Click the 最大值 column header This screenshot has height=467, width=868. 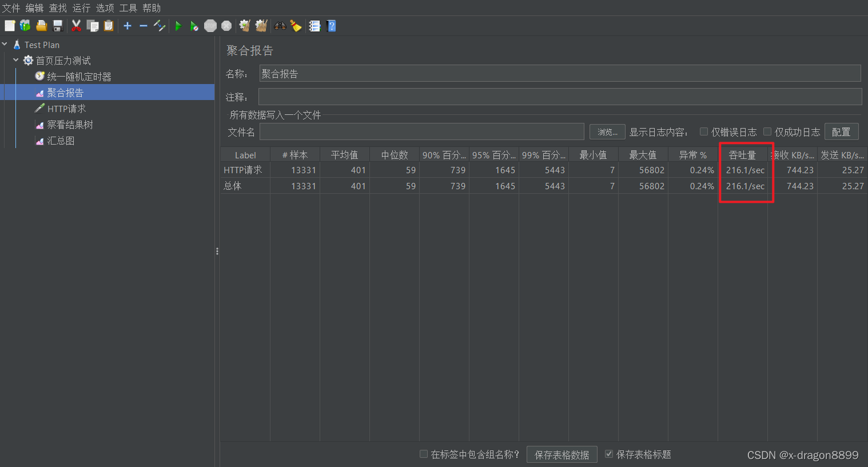point(643,155)
